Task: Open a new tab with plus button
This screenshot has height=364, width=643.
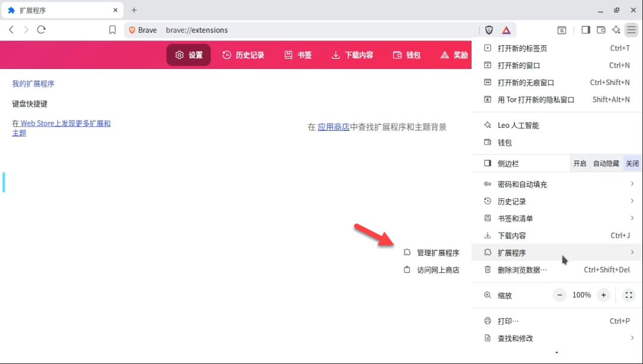Action: pos(134,10)
